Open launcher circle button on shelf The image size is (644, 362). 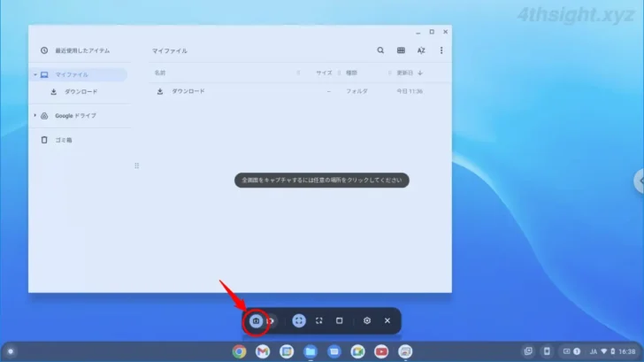coord(11,351)
